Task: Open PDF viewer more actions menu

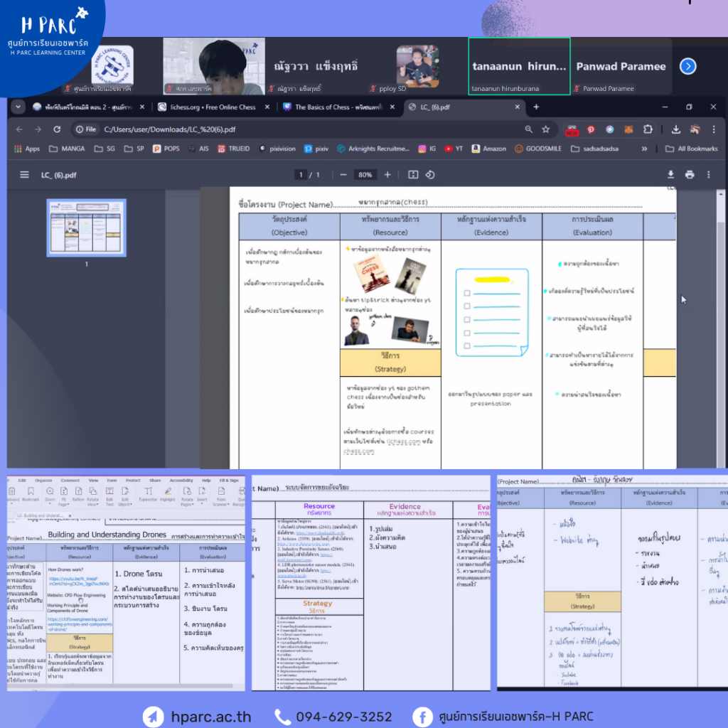Action: point(708,175)
